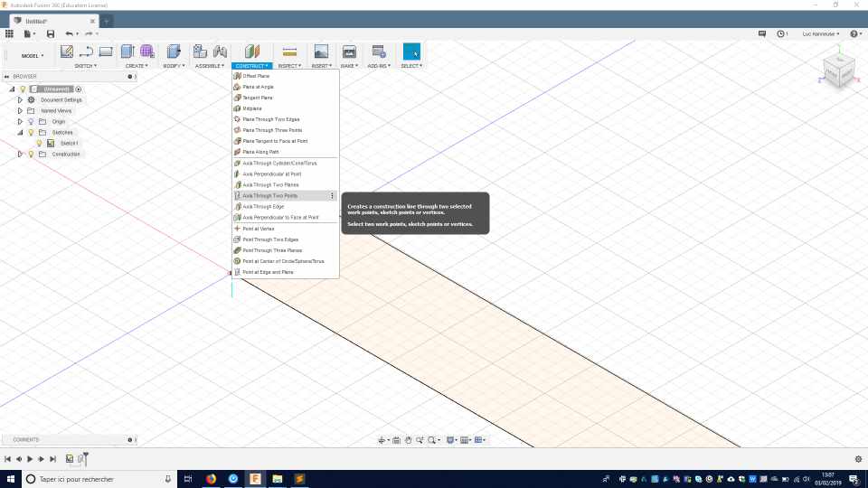Click the Construct plane toolbar icon
Image resolution: width=868 pixels, height=488 pixels.
pyautogui.click(x=252, y=52)
